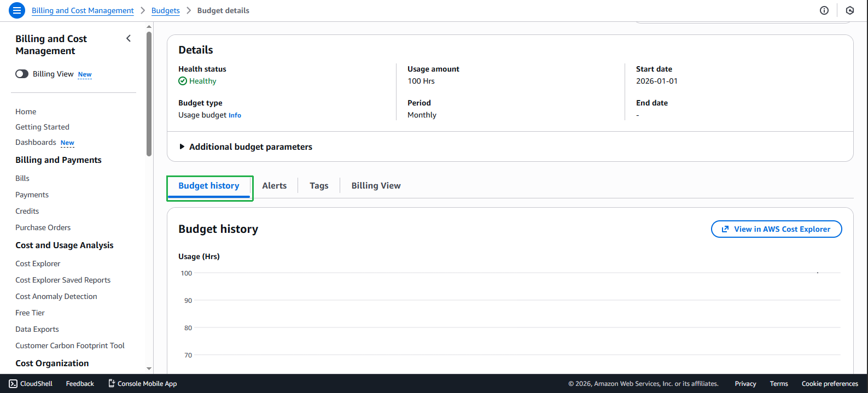
Task: Switch to the Alerts tab
Action: [274, 186]
